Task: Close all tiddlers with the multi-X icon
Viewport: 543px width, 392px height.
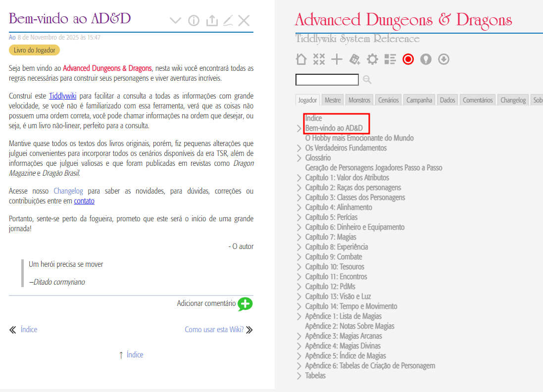Action: 319,59
